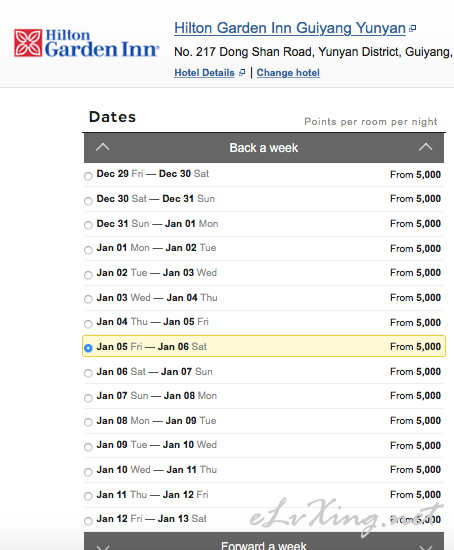Click 'From 5,000' on Jan 09 Tue row
454x550 pixels.
415,445
